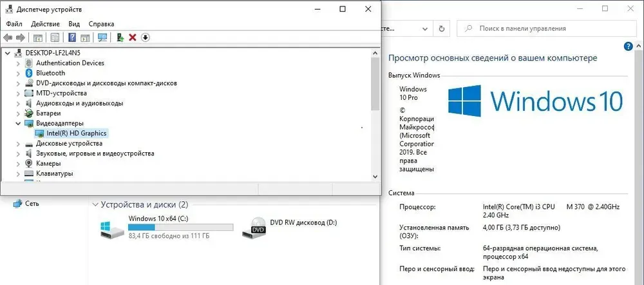
Task: Open the Справка menu
Action: pos(101,23)
